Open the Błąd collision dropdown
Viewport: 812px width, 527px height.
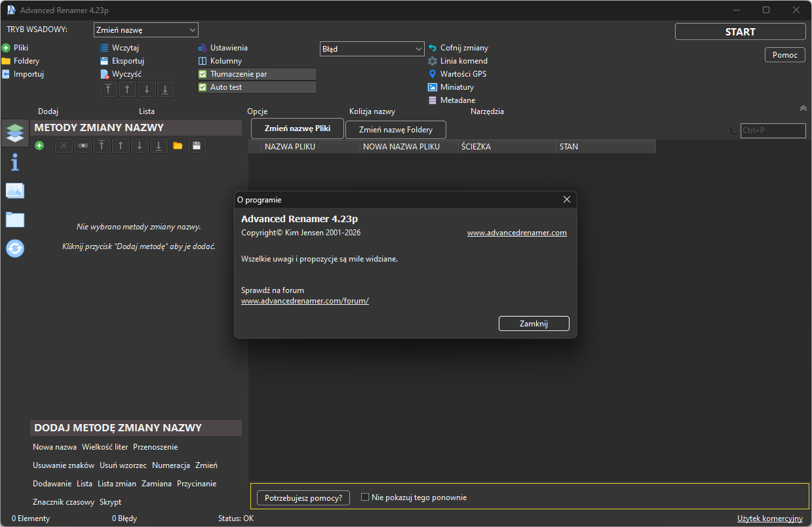click(372, 49)
